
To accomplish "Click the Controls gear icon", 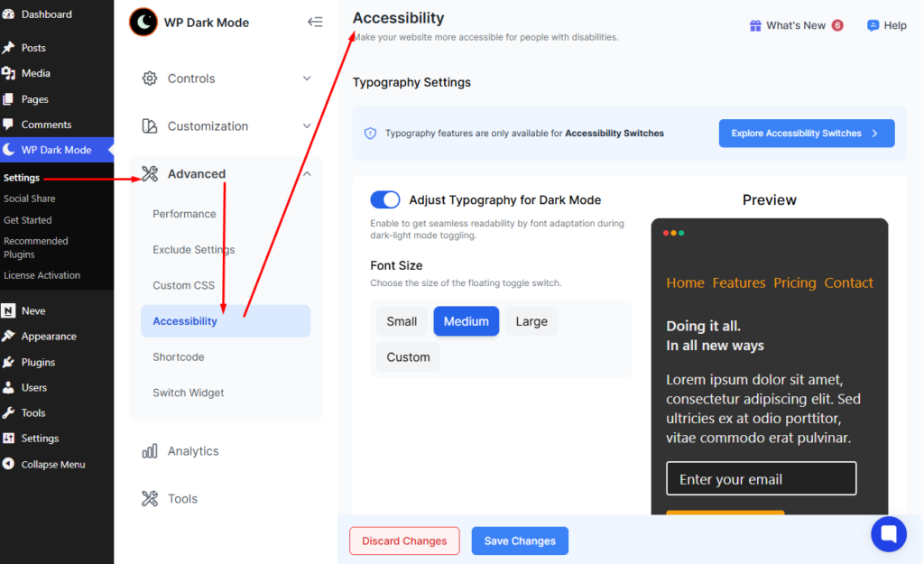I will [x=150, y=79].
